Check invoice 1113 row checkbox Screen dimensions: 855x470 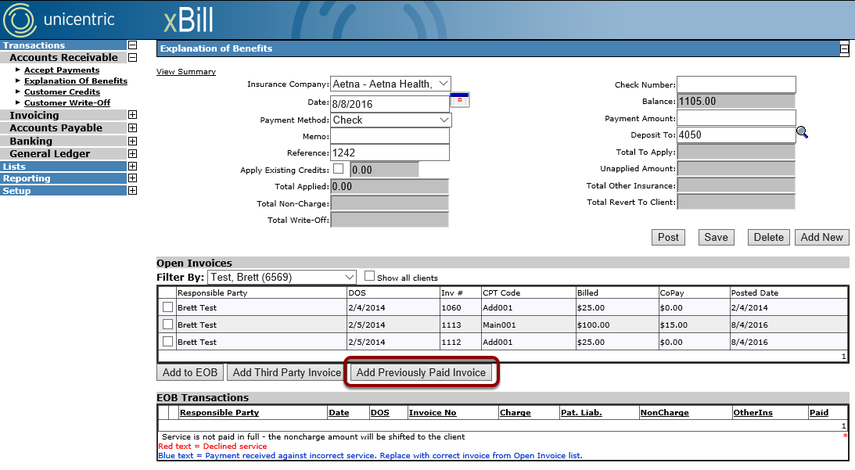tap(167, 324)
